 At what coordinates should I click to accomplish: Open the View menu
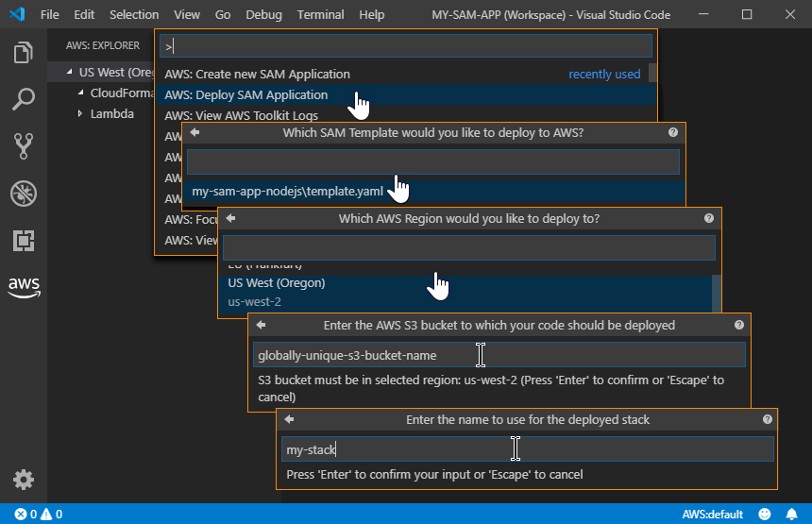pos(187,14)
